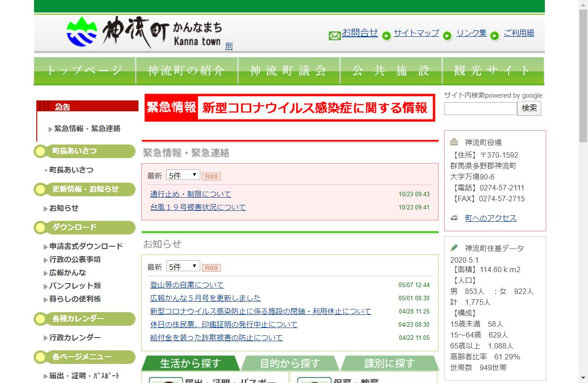The image size is (588, 383).
Task: Open the 5件 dropdown in 緊急情報 section
Action: [x=183, y=175]
